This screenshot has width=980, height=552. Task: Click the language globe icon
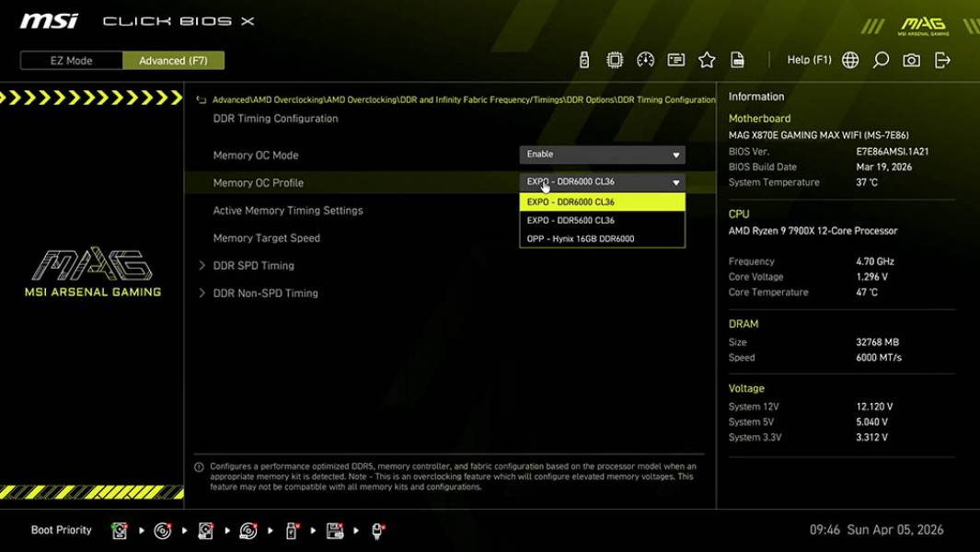[x=849, y=59]
